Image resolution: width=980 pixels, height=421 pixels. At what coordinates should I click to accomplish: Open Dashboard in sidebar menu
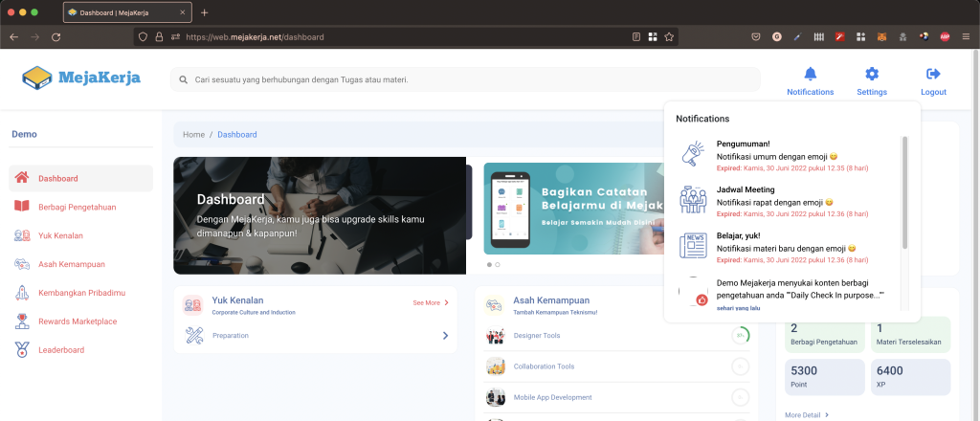pyautogui.click(x=80, y=178)
